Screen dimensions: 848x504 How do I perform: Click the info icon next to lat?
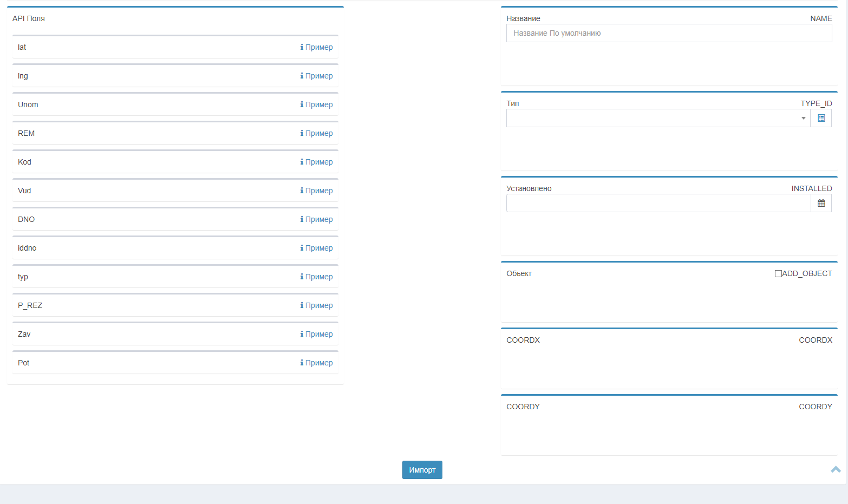click(302, 47)
